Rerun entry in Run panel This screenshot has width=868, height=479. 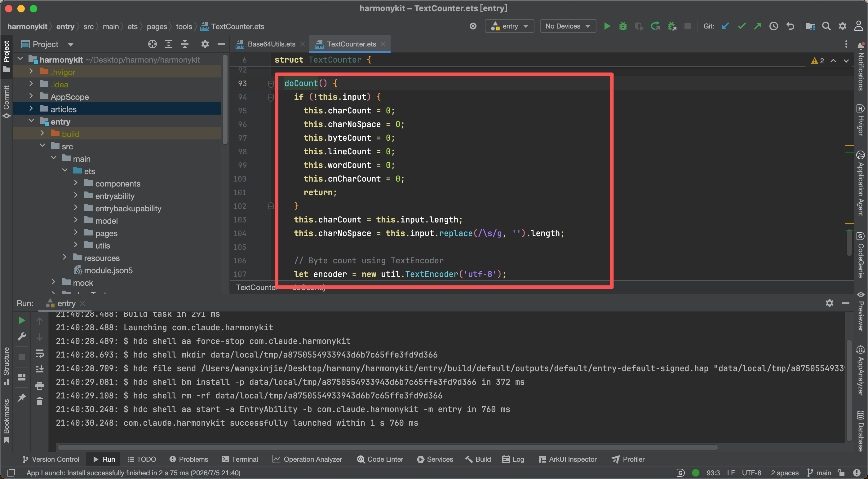coord(22,320)
